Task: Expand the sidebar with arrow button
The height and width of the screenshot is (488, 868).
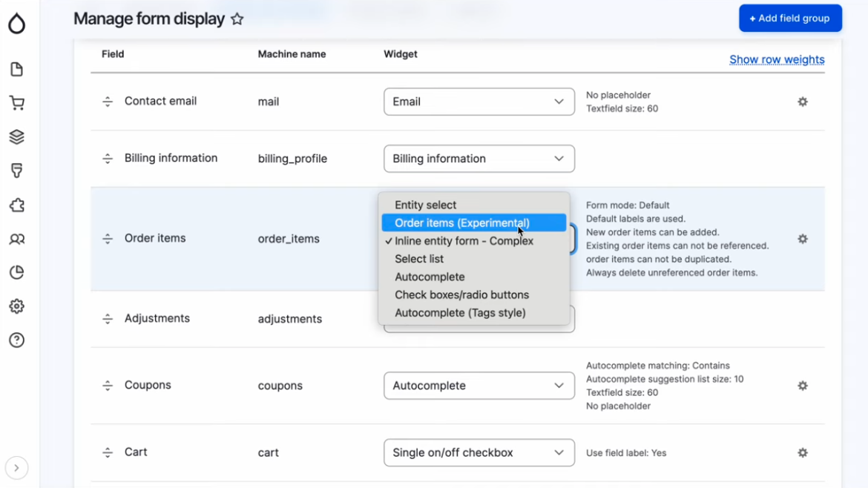Action: (16, 468)
